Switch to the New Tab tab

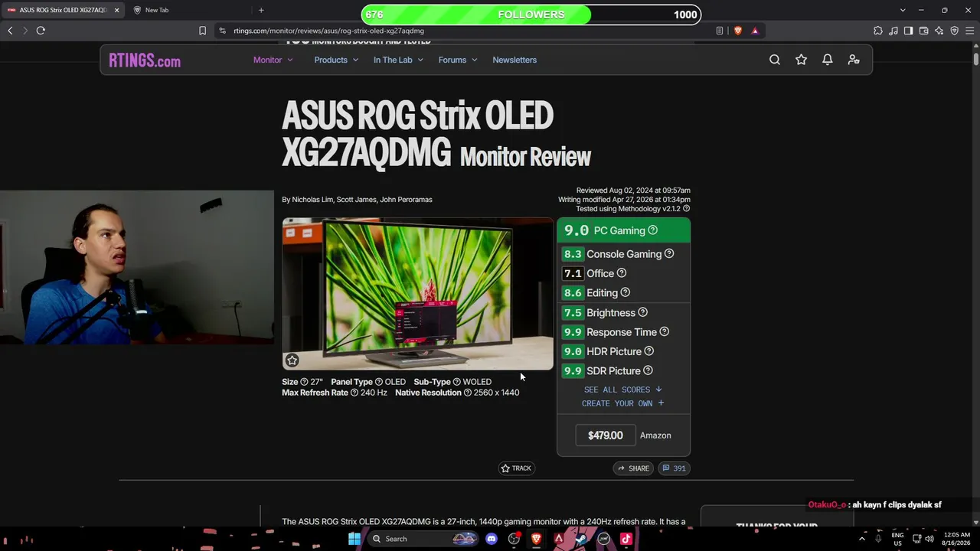pos(157,10)
